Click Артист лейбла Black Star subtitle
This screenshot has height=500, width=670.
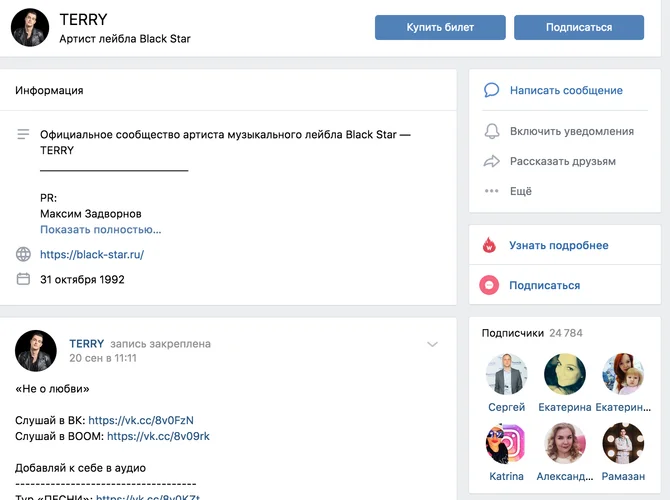pos(125,39)
